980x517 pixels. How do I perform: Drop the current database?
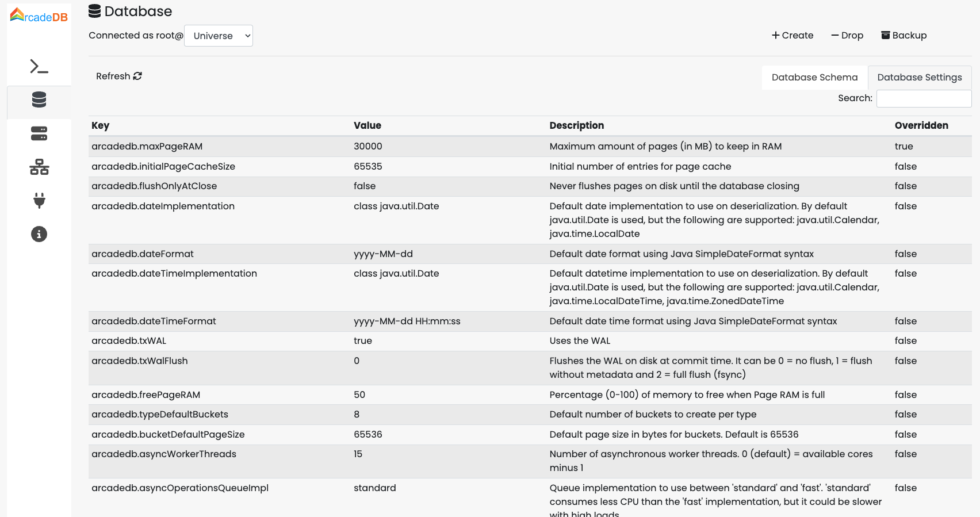coord(847,35)
